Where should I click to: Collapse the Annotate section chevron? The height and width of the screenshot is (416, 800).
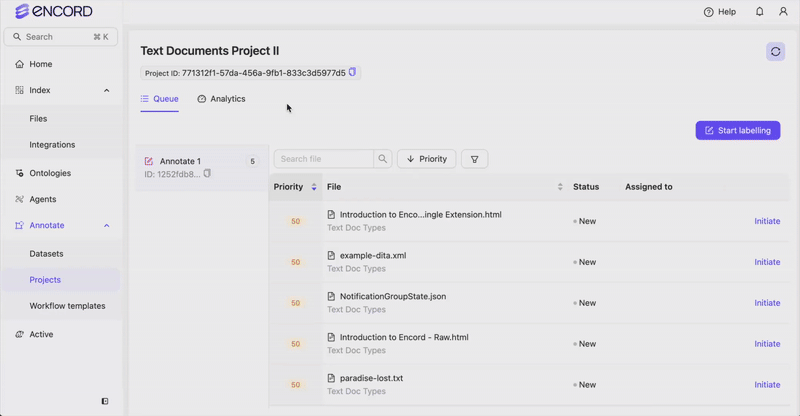(x=107, y=226)
